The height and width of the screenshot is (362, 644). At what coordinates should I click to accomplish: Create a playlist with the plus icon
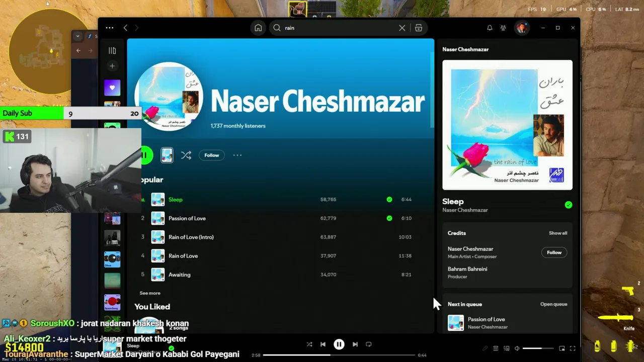112,66
